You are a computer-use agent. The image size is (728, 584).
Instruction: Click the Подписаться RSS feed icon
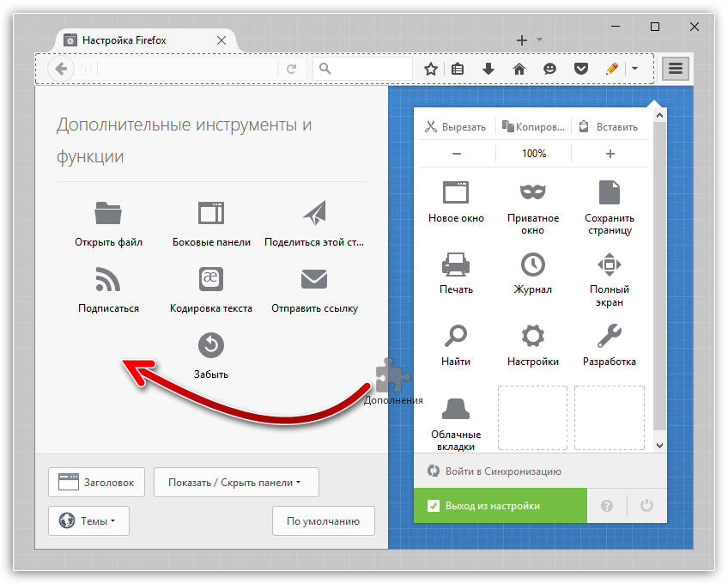coord(108,279)
